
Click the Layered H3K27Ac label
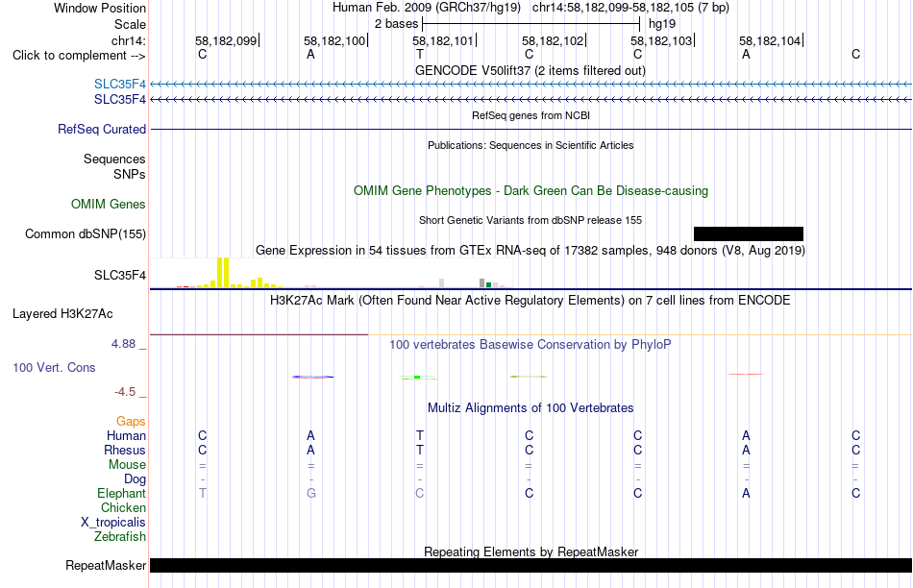click(62, 314)
